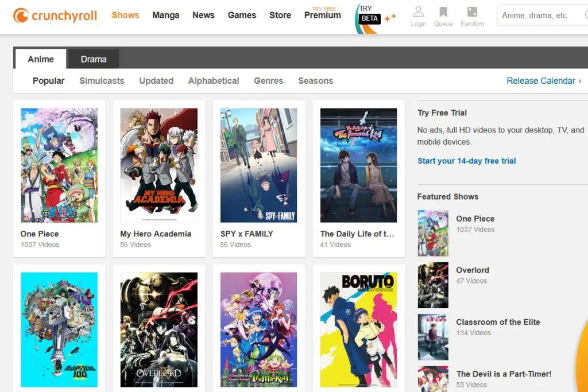Open featured One Piece thumbnail
This screenshot has width=588, height=392.
click(433, 233)
